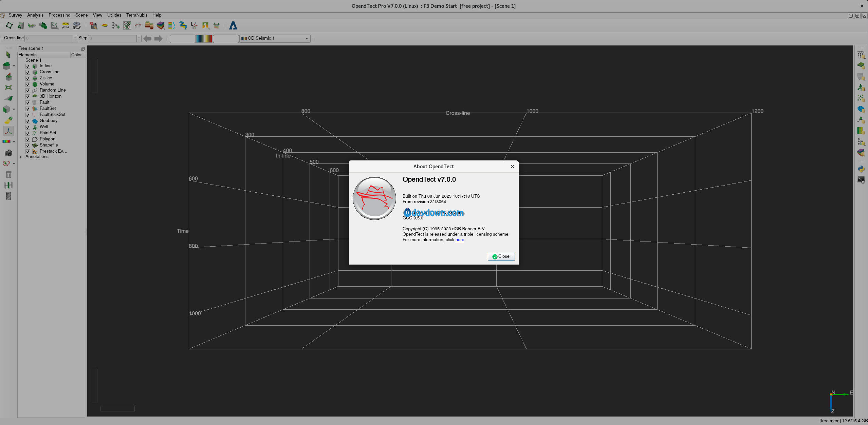Open the terminal console icon
868x425 pixels.
click(861, 180)
